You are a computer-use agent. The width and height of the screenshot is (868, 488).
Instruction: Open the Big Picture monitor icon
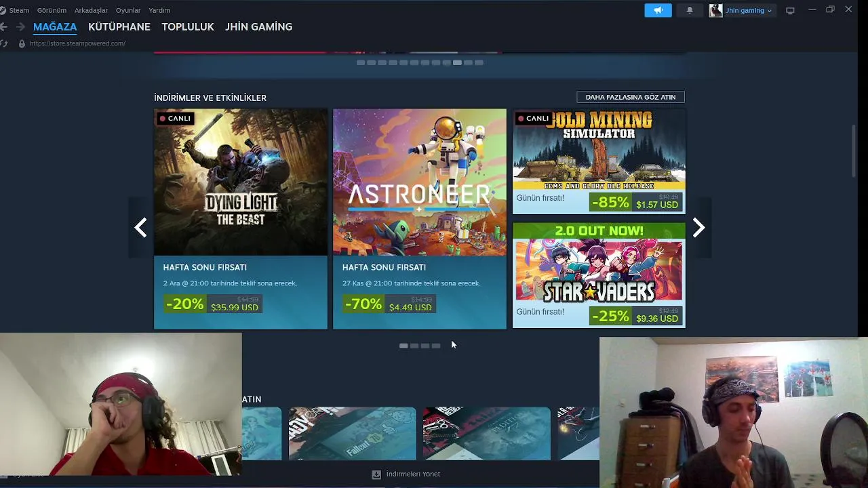pyautogui.click(x=790, y=10)
